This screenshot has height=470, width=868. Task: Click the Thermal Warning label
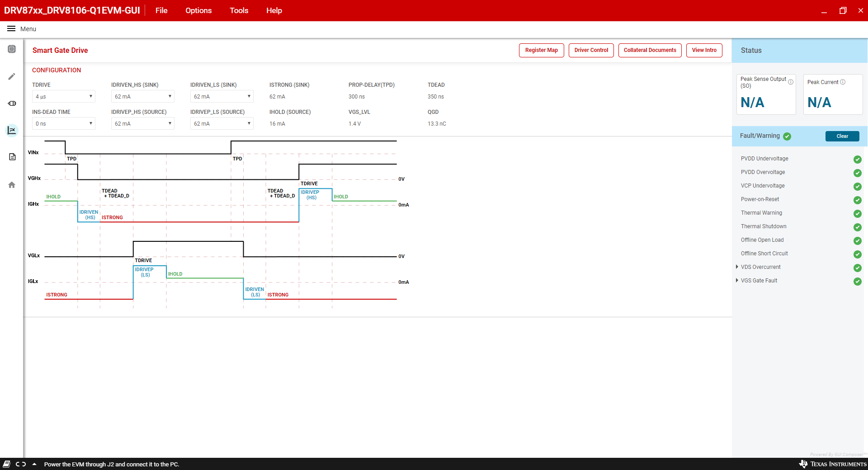click(761, 213)
